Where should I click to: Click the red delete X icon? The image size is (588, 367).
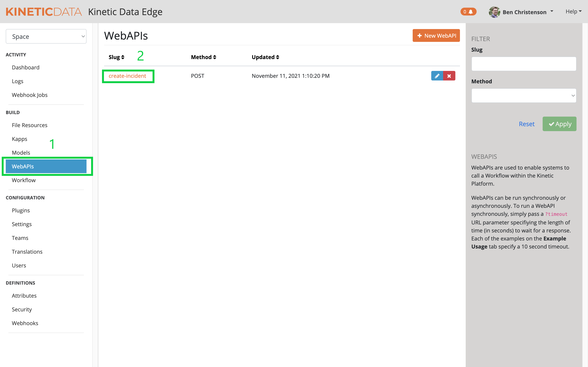(449, 76)
